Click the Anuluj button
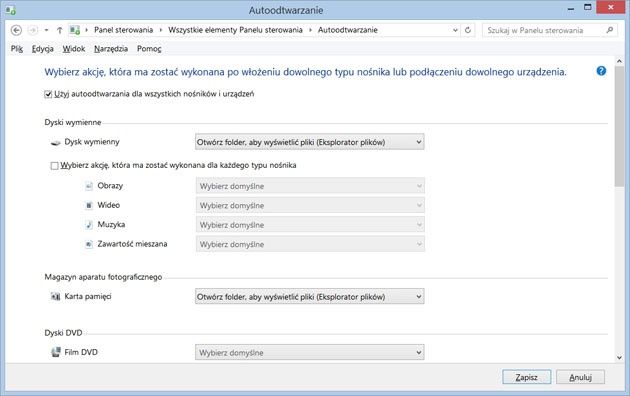The height and width of the screenshot is (396, 630). 580,377
